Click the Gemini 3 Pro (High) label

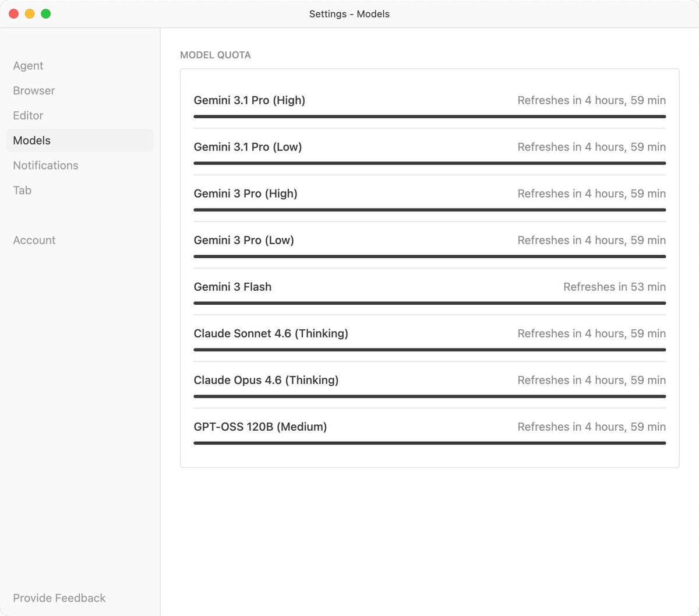245,193
